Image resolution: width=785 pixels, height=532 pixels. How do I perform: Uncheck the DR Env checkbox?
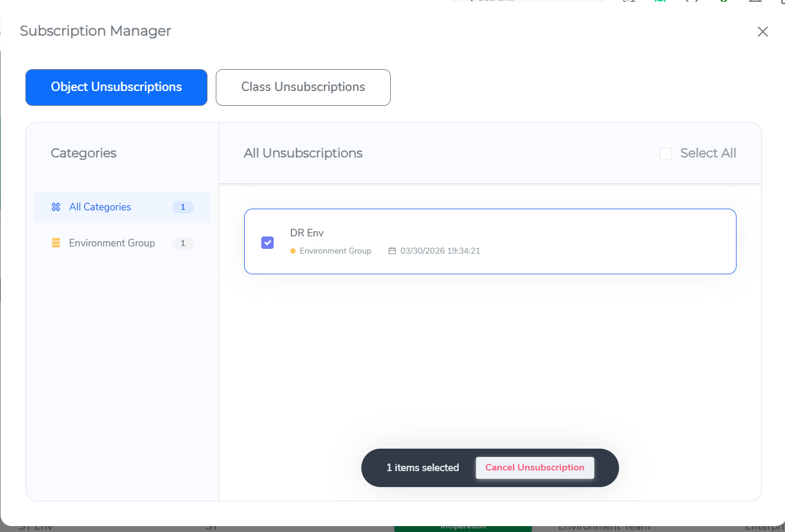pyautogui.click(x=267, y=242)
